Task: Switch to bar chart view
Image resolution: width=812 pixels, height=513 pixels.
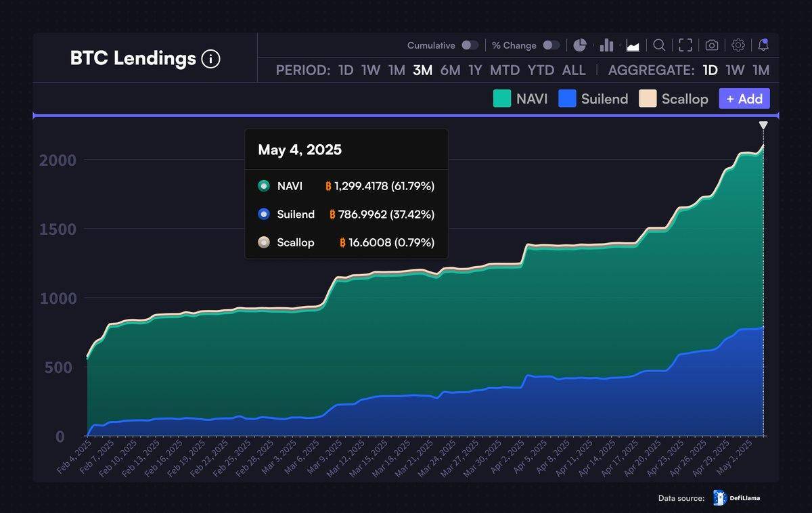Action: [606, 45]
